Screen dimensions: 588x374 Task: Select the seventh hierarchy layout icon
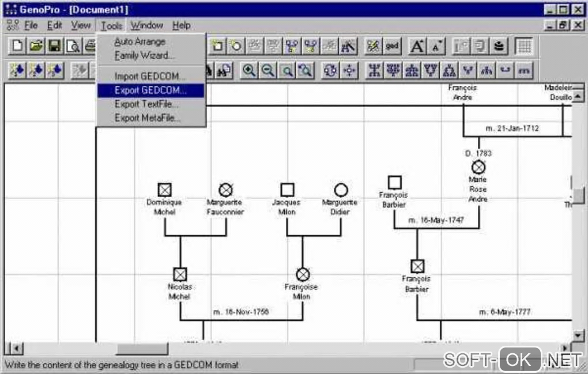[x=487, y=70]
